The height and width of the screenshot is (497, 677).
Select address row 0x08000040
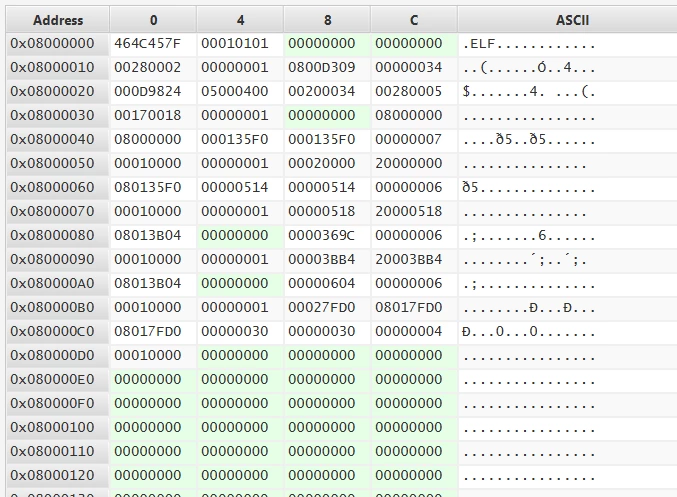click(x=52, y=139)
